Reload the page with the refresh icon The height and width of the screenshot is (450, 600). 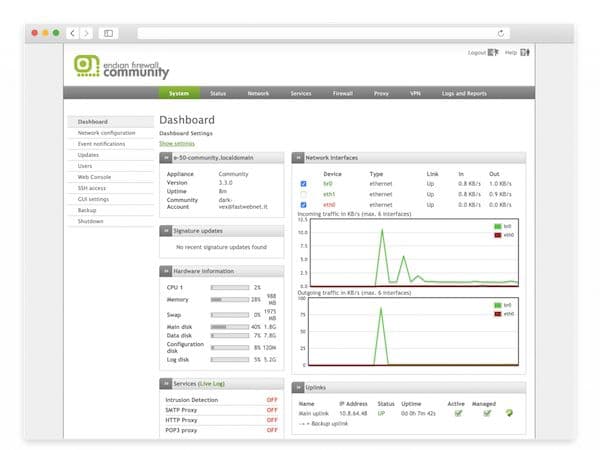[x=501, y=34]
